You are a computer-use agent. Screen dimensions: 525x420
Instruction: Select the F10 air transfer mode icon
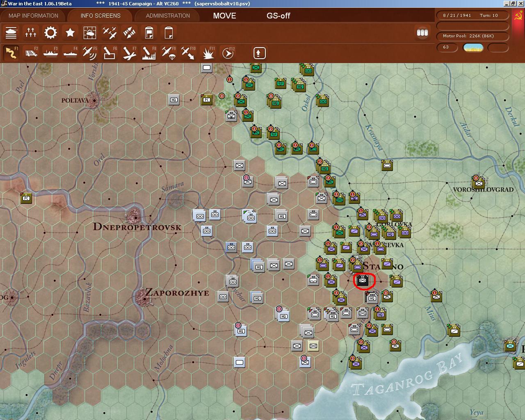(188, 53)
